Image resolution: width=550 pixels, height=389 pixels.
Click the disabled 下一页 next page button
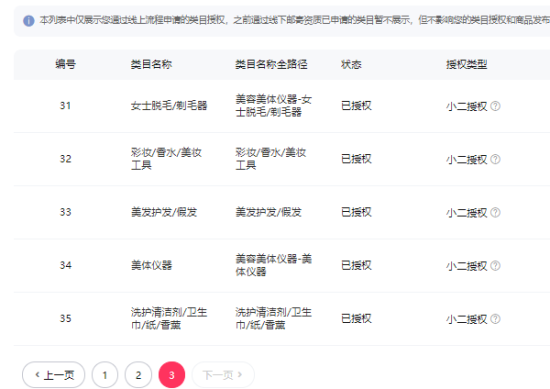tap(223, 375)
